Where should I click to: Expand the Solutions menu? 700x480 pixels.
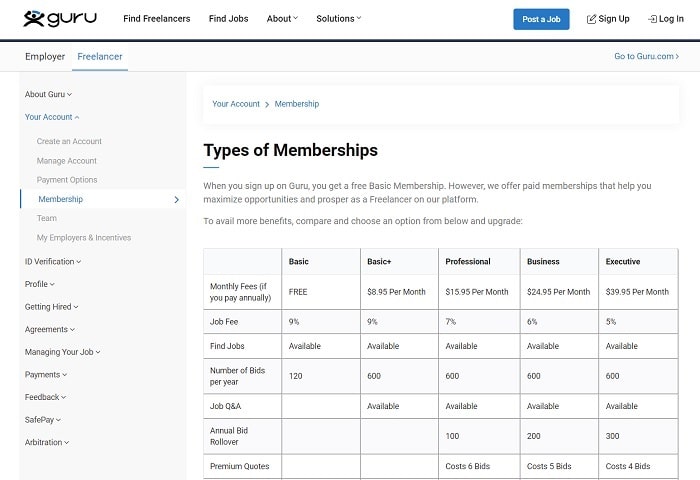pos(338,19)
